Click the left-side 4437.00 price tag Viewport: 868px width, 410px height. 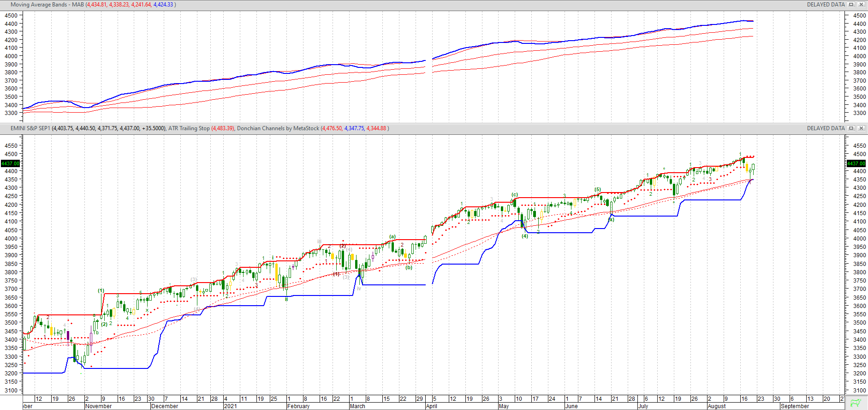click(x=11, y=163)
